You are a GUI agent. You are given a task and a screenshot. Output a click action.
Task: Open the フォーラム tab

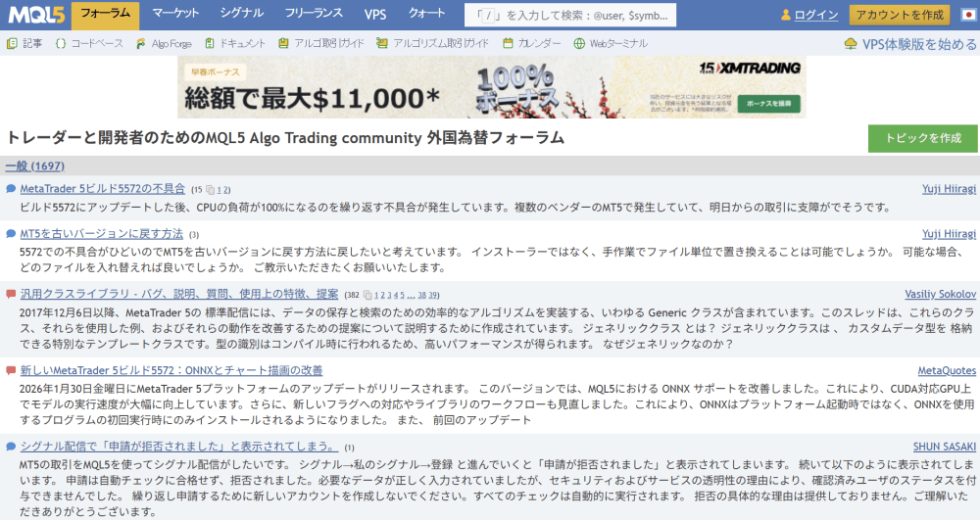tap(106, 15)
